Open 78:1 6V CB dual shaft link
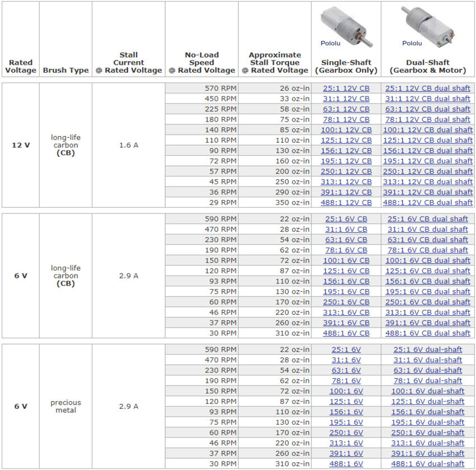This screenshot has width=476, height=470. tap(428, 250)
